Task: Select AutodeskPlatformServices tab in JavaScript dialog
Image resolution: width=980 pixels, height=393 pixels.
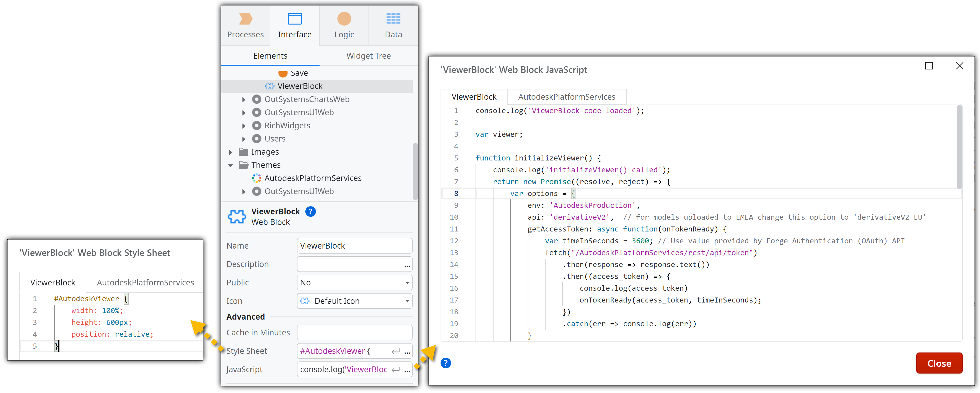Action: pos(567,97)
